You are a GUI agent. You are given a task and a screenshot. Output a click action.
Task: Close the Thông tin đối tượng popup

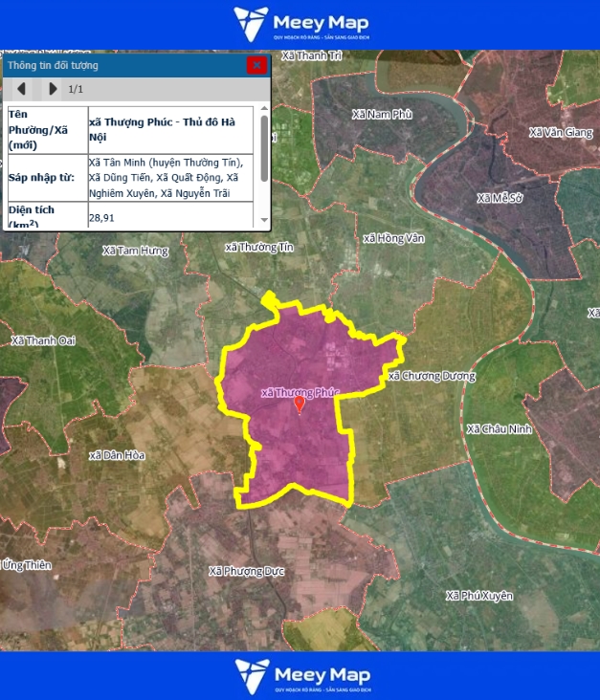pos(256,65)
